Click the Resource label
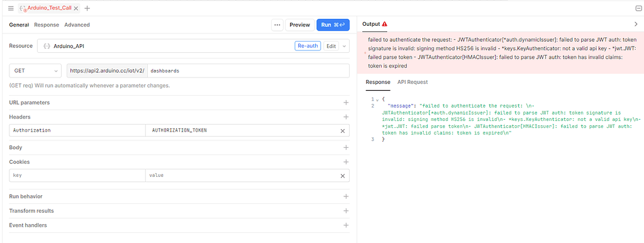This screenshot has width=644, height=243. pyautogui.click(x=21, y=45)
